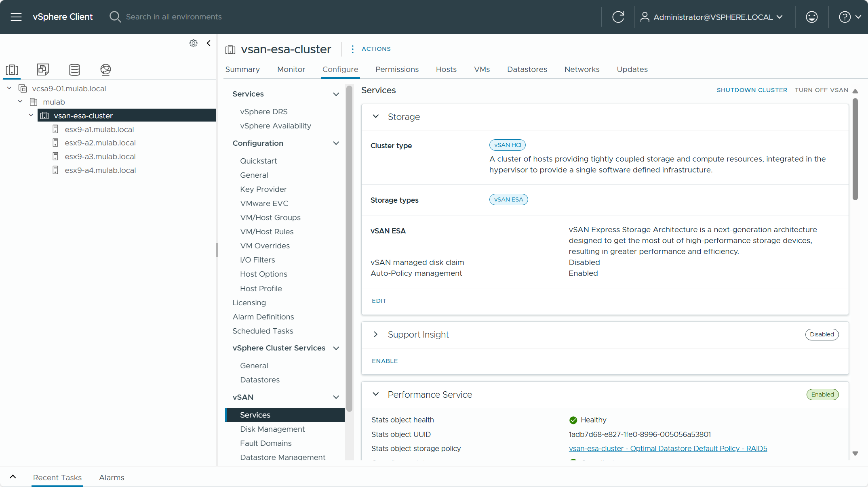
Task: Open the Datastores tab
Action: click(x=527, y=69)
